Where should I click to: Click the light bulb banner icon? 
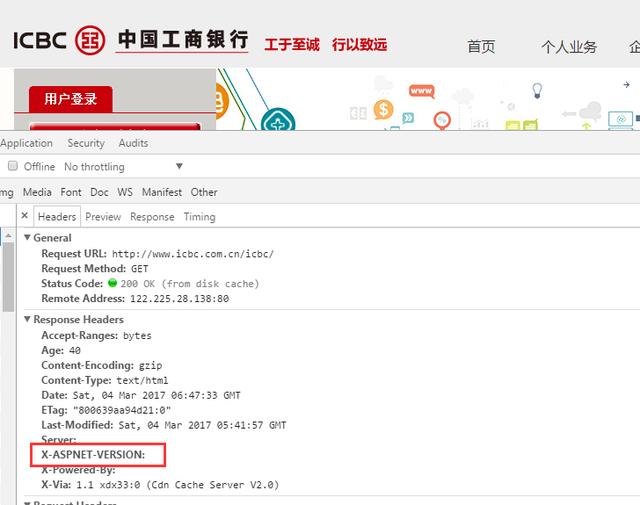(537, 90)
